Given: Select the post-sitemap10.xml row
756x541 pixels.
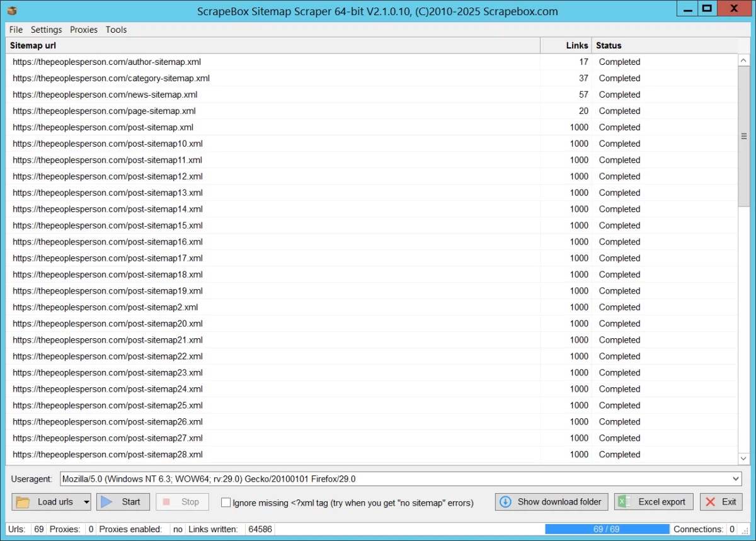Looking at the screenshot, I should [x=372, y=144].
